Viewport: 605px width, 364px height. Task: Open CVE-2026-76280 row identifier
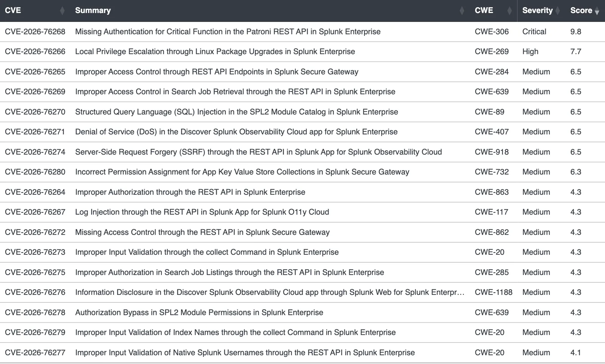(35, 172)
